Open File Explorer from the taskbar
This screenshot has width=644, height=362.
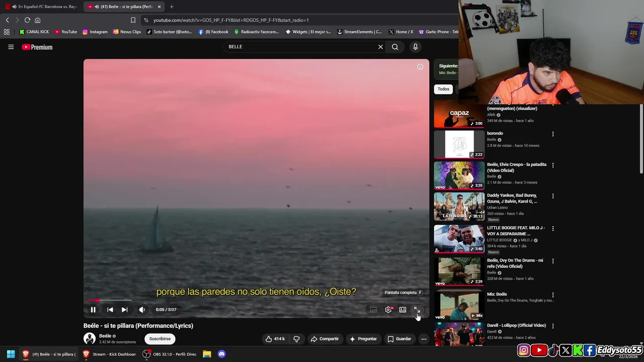pos(207,354)
